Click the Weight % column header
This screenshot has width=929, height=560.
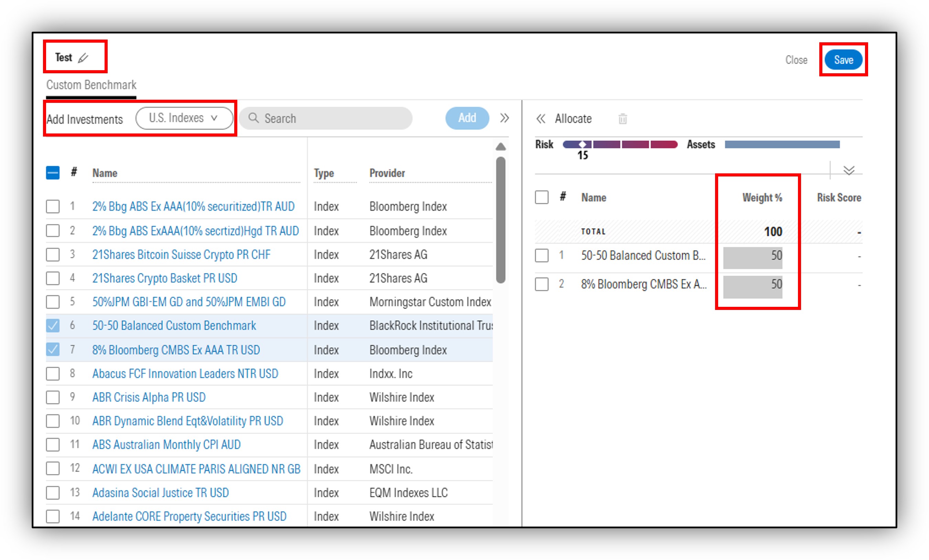[x=762, y=197]
